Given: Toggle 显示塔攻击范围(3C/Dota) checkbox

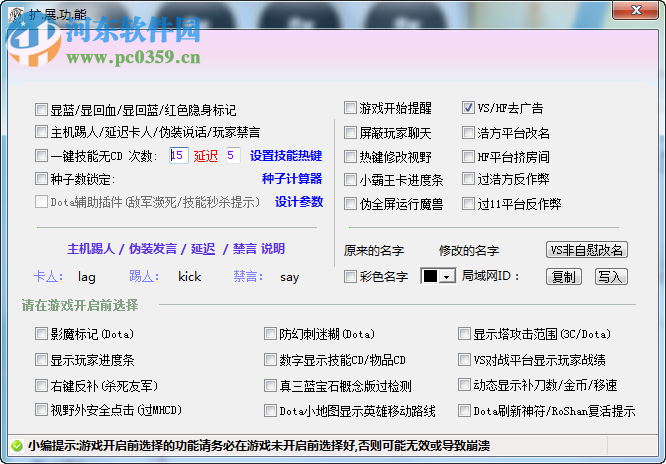Looking at the screenshot, I should pyautogui.click(x=464, y=334).
